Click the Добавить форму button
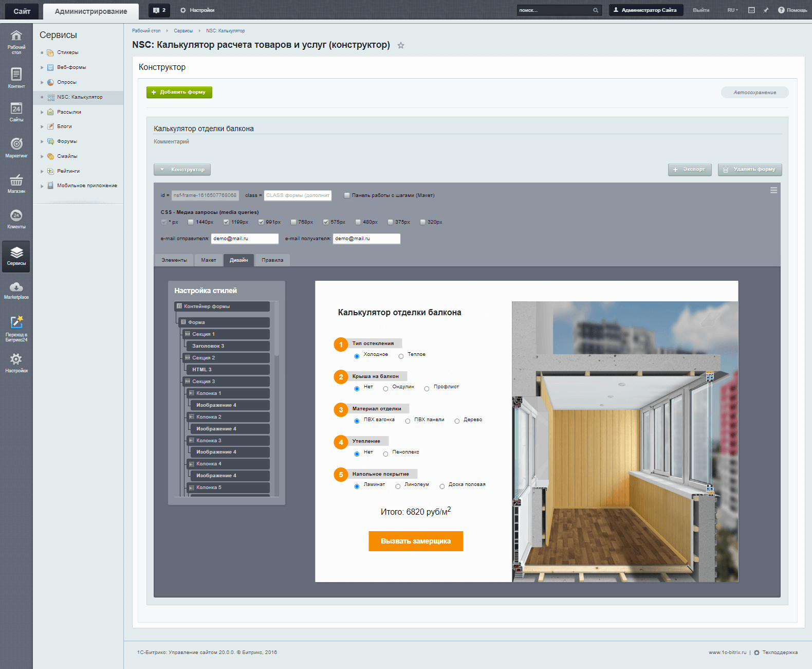The width and height of the screenshot is (812, 669). click(x=179, y=92)
